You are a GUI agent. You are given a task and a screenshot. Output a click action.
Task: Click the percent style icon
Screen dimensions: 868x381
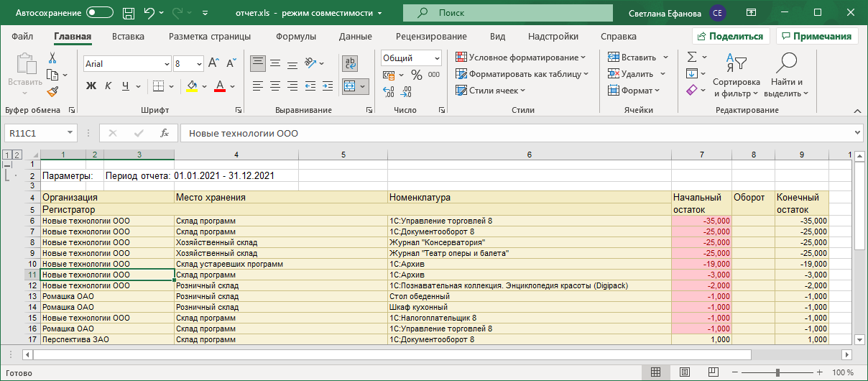417,75
